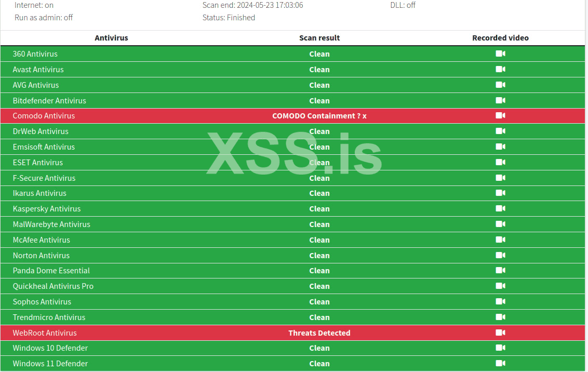This screenshot has height=372, width=588.
Task: Open Emsisoft Antivirus video icon
Action: pyautogui.click(x=500, y=147)
